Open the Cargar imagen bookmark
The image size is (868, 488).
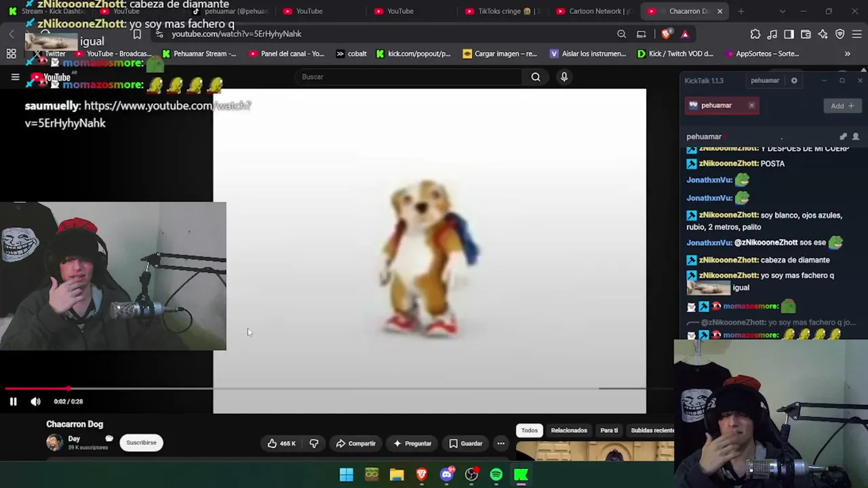(500, 54)
